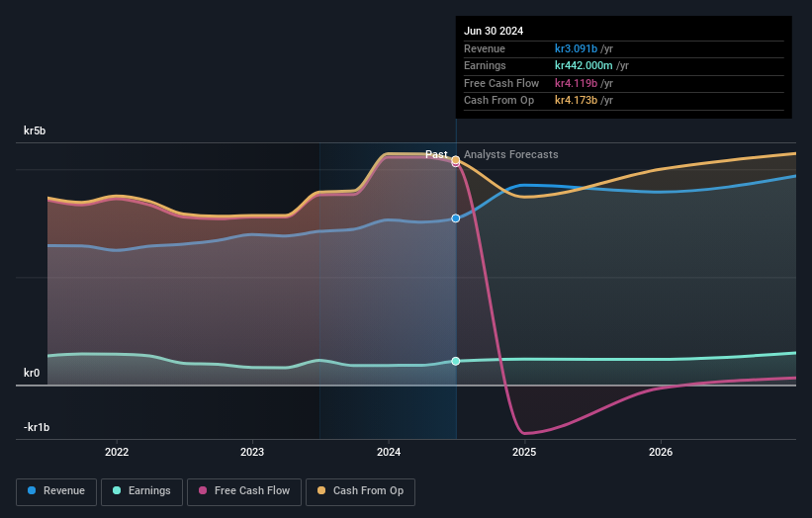Toggle the Revenue series legend button
812x518 pixels.
(x=56, y=491)
